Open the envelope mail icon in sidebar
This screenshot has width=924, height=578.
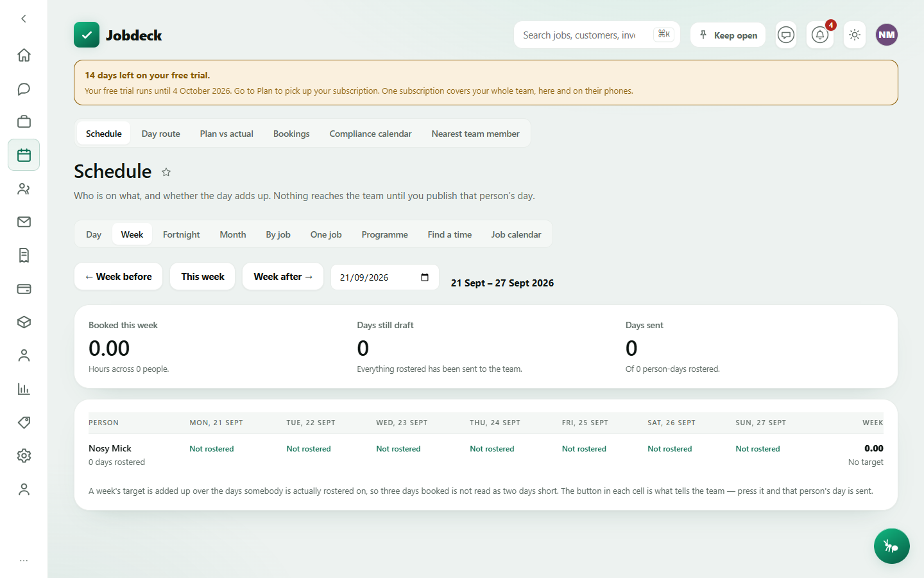[x=24, y=222]
